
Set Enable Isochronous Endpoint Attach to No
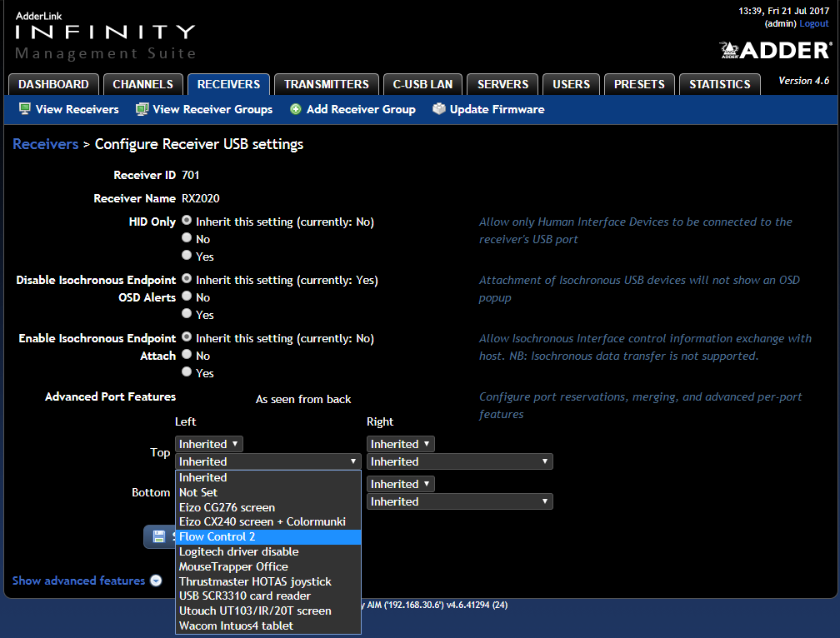pos(187,354)
